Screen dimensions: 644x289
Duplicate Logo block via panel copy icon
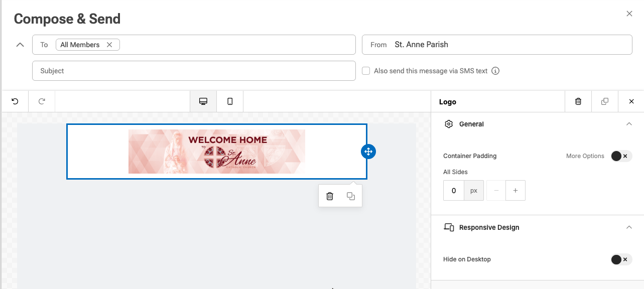click(605, 101)
